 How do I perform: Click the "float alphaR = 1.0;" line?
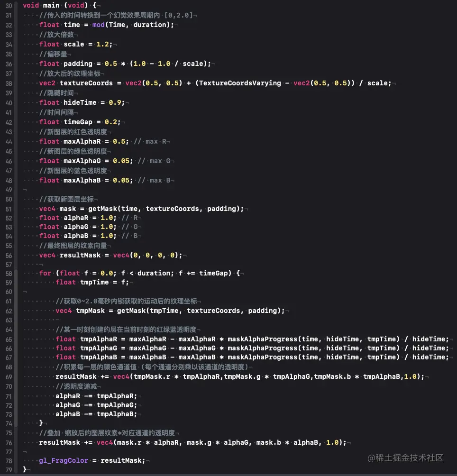(x=78, y=218)
